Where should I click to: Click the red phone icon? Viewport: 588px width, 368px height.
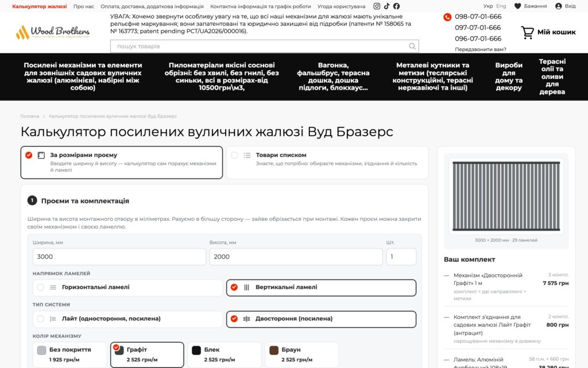[x=447, y=17]
